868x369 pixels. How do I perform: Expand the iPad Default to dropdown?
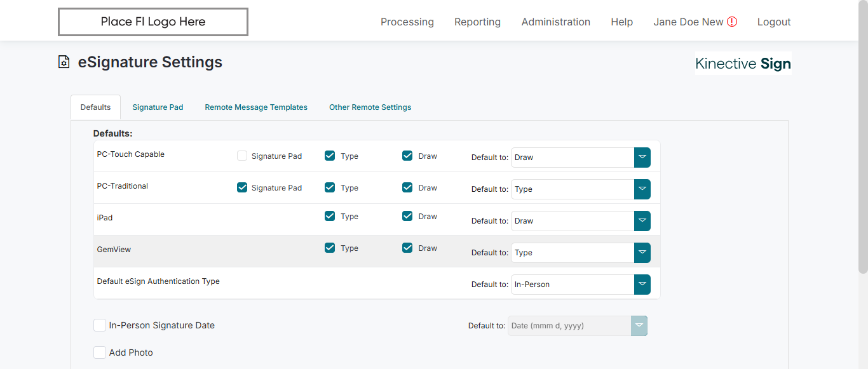click(642, 221)
